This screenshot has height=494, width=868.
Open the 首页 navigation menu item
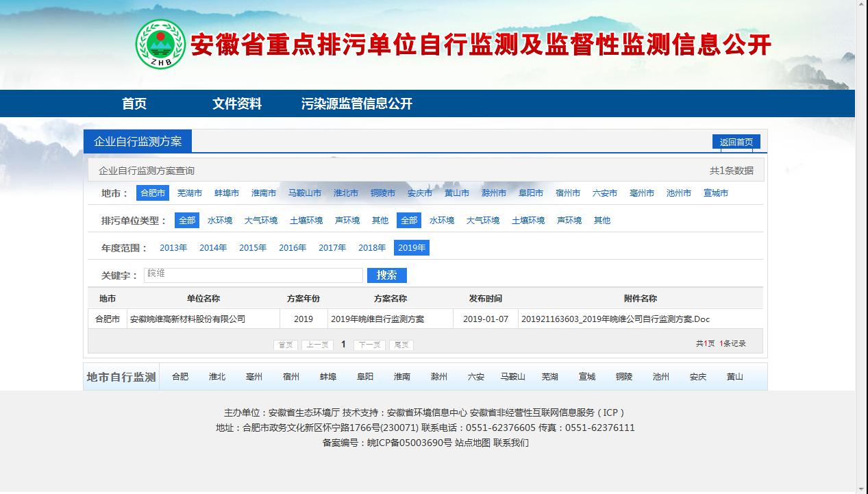click(132, 103)
